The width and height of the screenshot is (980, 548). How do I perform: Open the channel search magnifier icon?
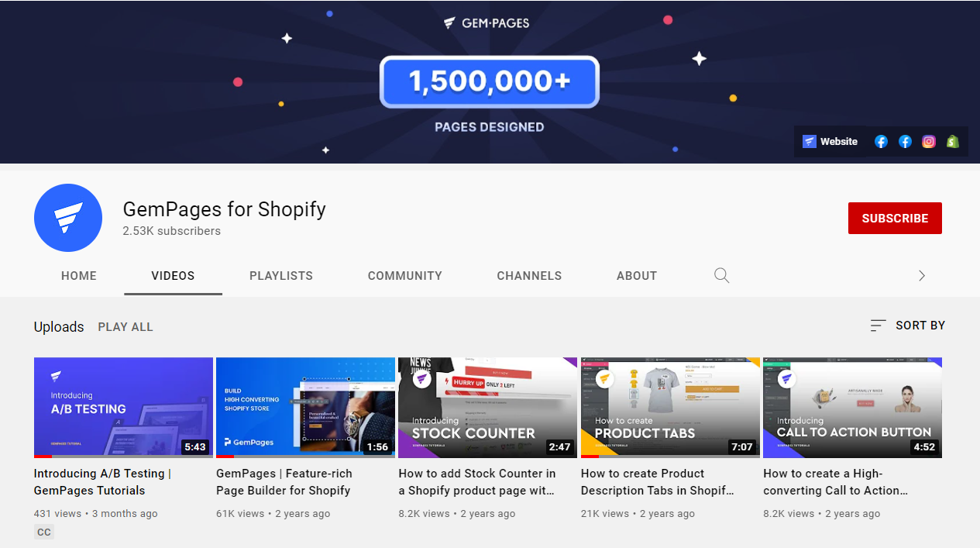tap(721, 275)
